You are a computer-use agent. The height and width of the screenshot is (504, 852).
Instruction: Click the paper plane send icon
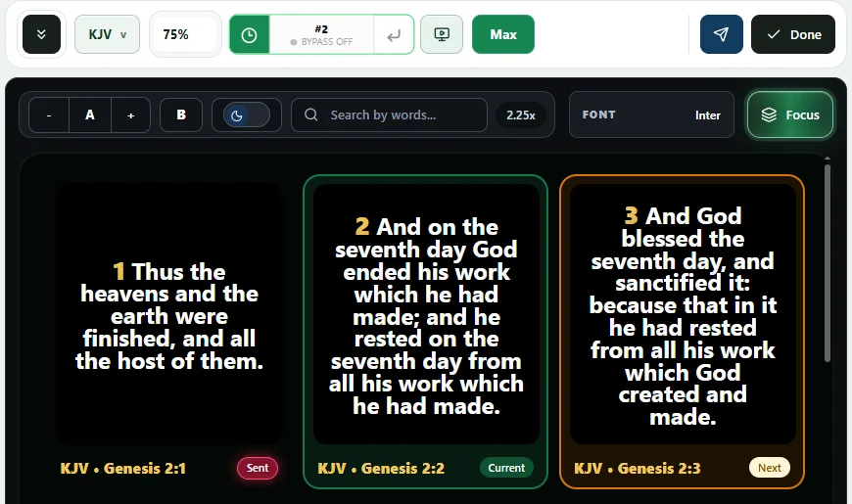pos(721,35)
